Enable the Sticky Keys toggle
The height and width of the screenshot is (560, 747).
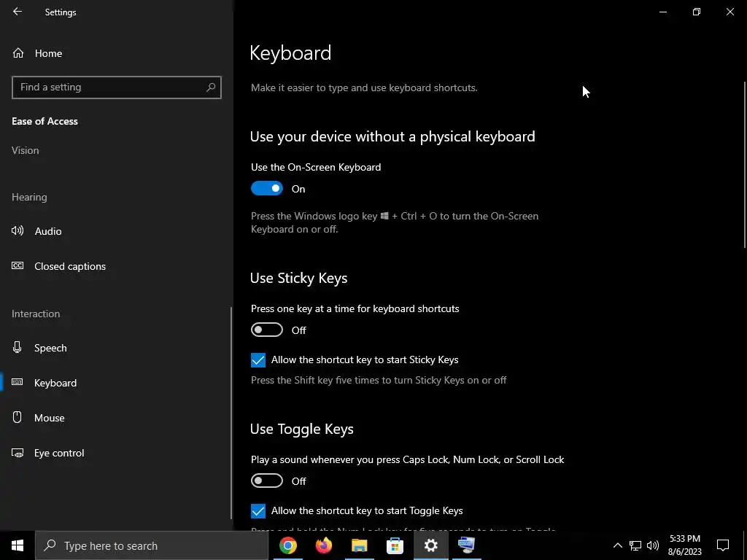pos(267,330)
